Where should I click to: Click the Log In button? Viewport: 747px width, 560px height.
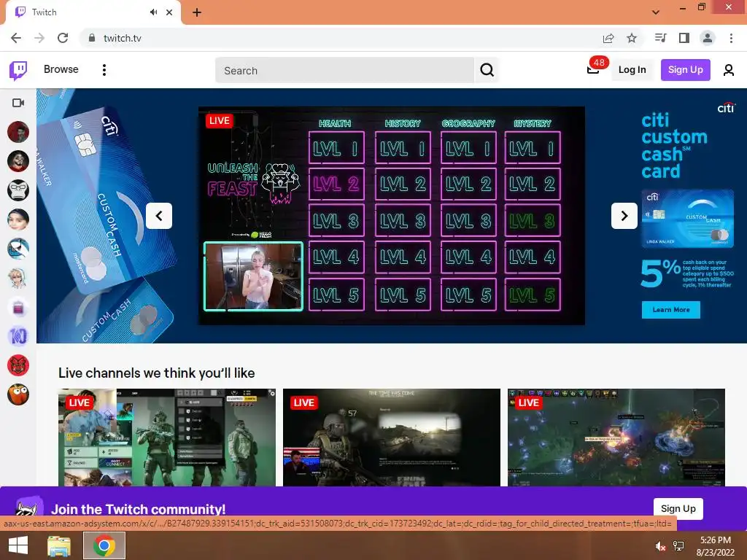632,70
